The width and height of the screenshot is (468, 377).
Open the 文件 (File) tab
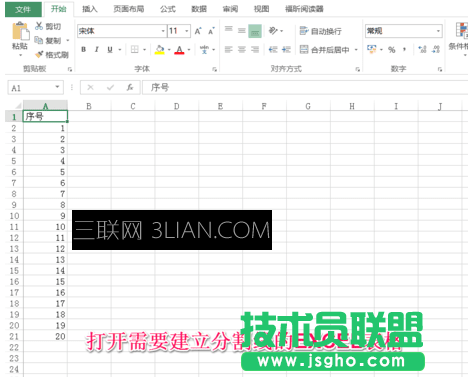click(23, 9)
